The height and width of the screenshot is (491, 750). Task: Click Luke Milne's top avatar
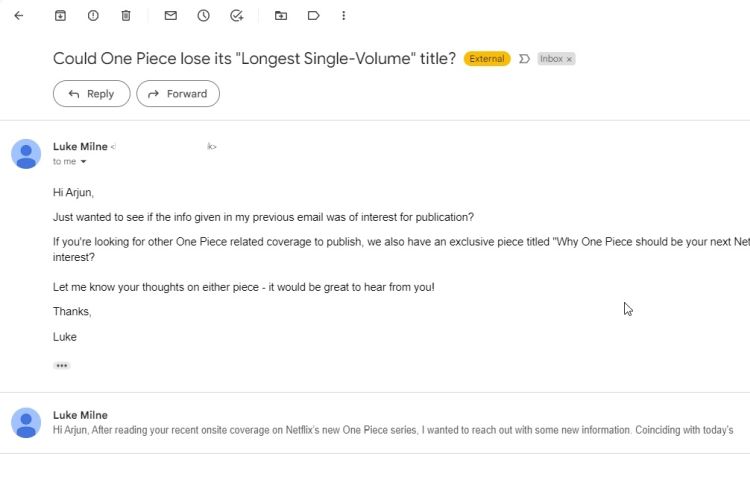(26, 154)
